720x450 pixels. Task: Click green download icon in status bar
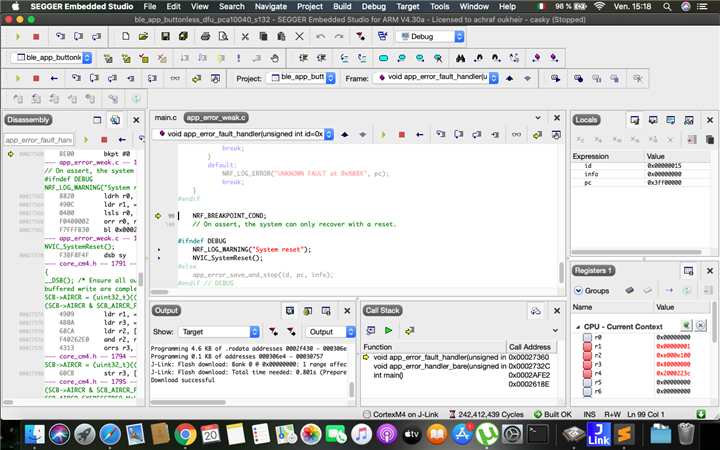click(x=701, y=414)
